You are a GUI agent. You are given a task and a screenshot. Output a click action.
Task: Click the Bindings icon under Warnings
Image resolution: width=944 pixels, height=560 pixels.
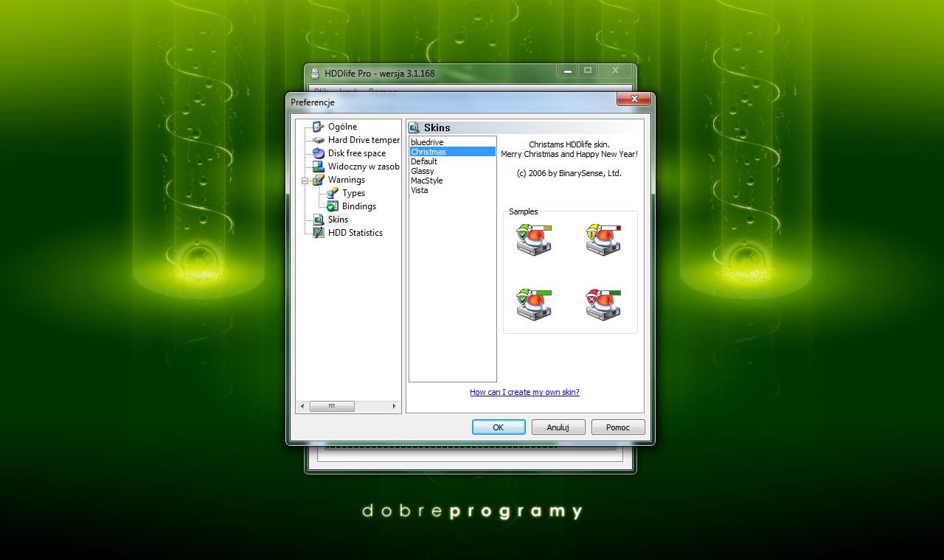click(332, 206)
